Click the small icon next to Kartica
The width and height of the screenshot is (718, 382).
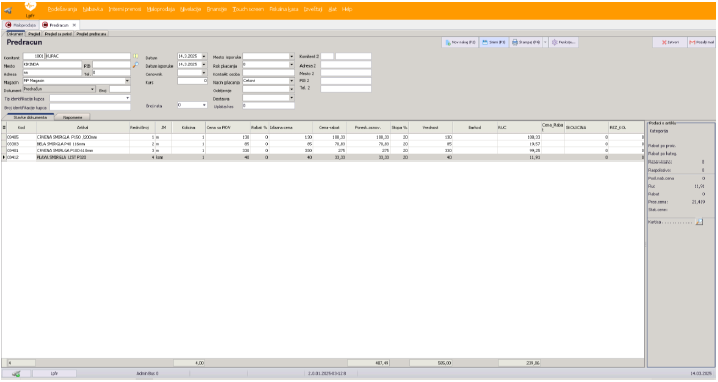pyautogui.click(x=699, y=222)
